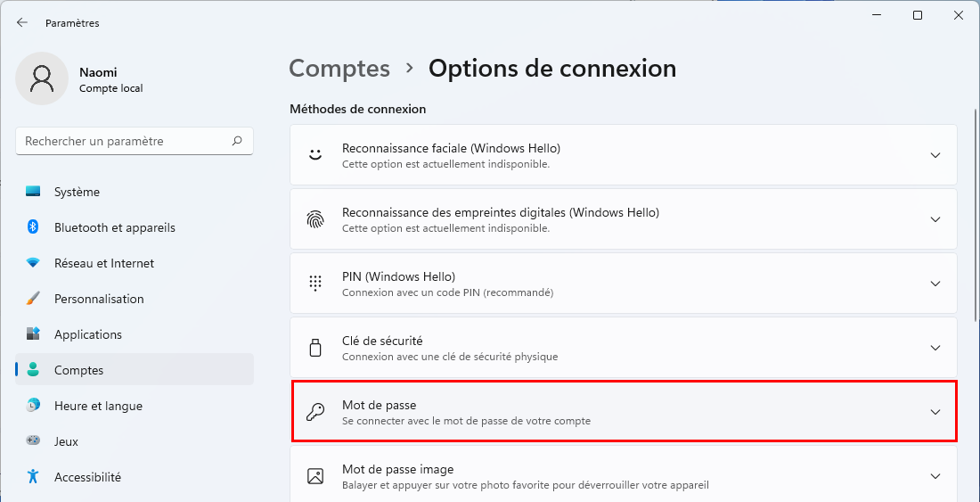Click the USB key icon for Clé de sécurité

tap(315, 348)
